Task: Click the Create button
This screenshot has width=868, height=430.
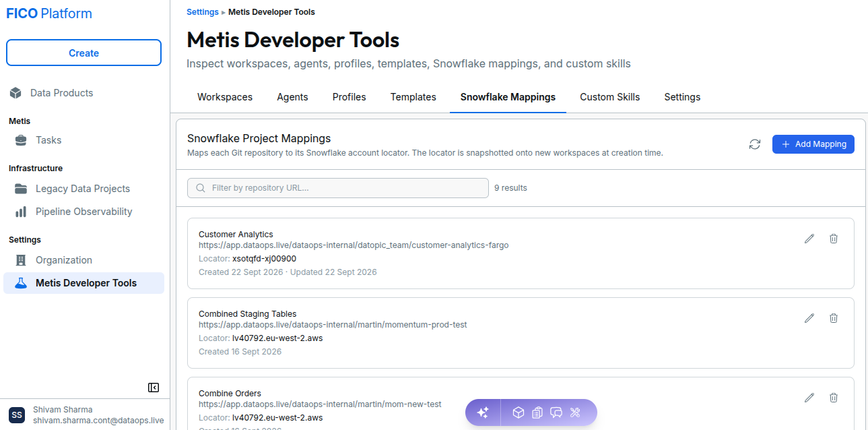Action: click(84, 53)
